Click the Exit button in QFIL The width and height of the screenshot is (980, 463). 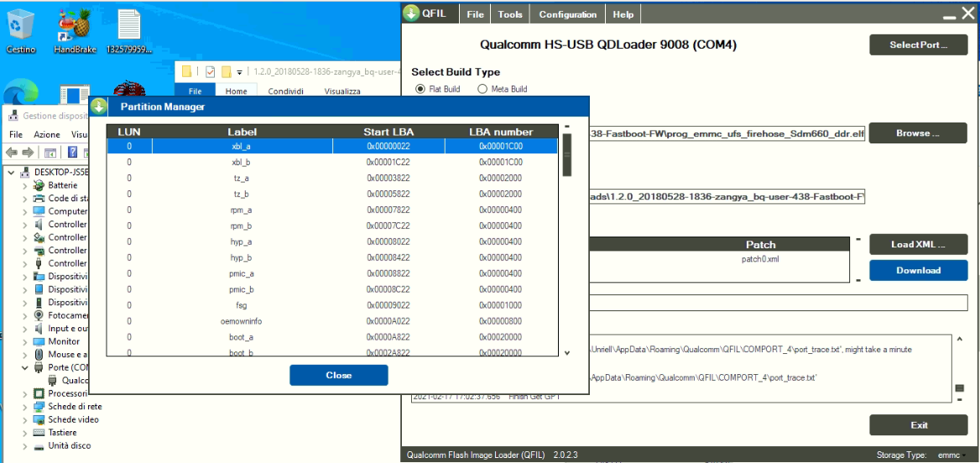pyautogui.click(x=919, y=425)
